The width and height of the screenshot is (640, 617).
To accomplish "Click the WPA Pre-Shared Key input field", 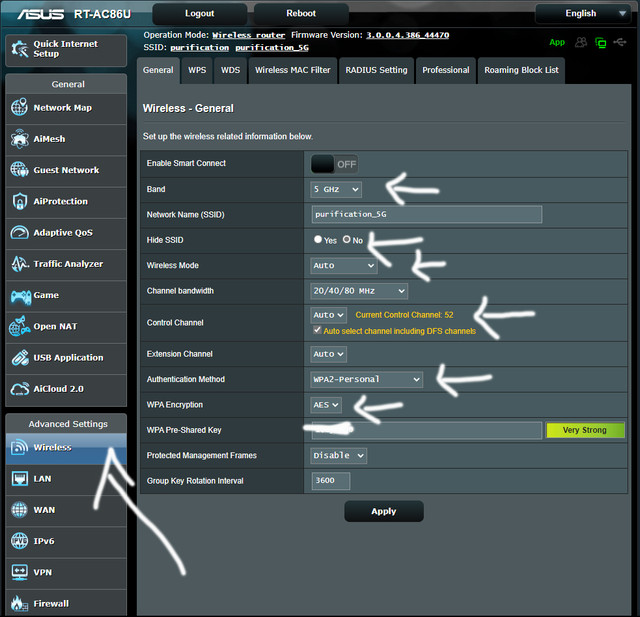I will (427, 430).
